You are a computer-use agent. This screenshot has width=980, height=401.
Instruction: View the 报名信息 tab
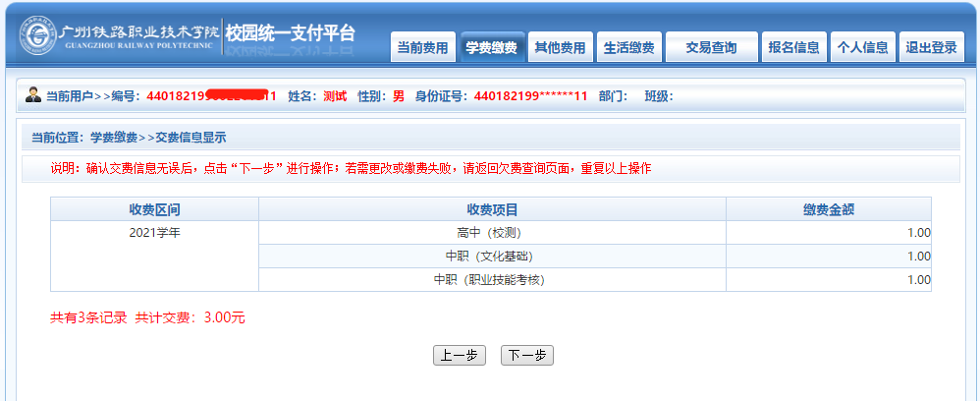tap(793, 47)
